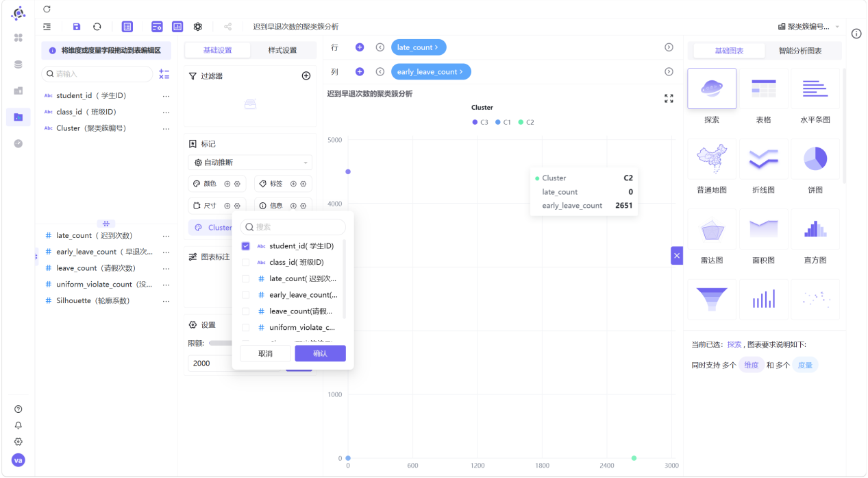The image size is (868, 478).
Task: Open Cluster field more options
Action: tap(166, 128)
